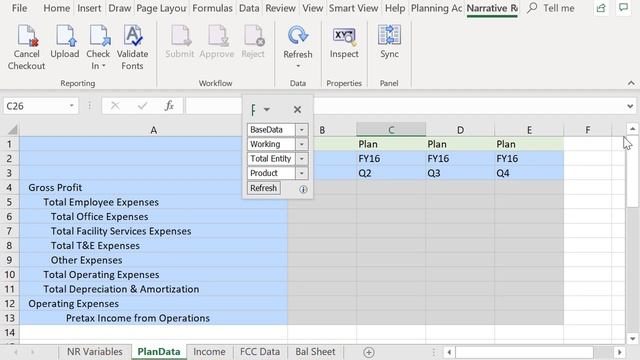Select the Gross Profit cell

[x=153, y=188]
